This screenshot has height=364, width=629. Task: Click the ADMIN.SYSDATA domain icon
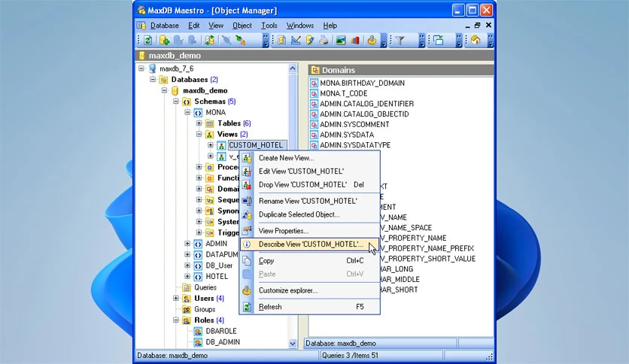(314, 135)
